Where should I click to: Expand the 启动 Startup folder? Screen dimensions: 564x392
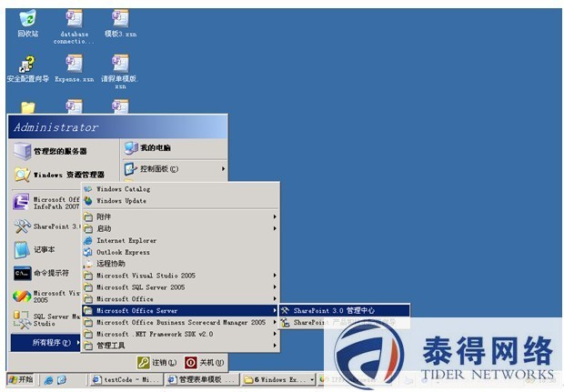click(180, 228)
